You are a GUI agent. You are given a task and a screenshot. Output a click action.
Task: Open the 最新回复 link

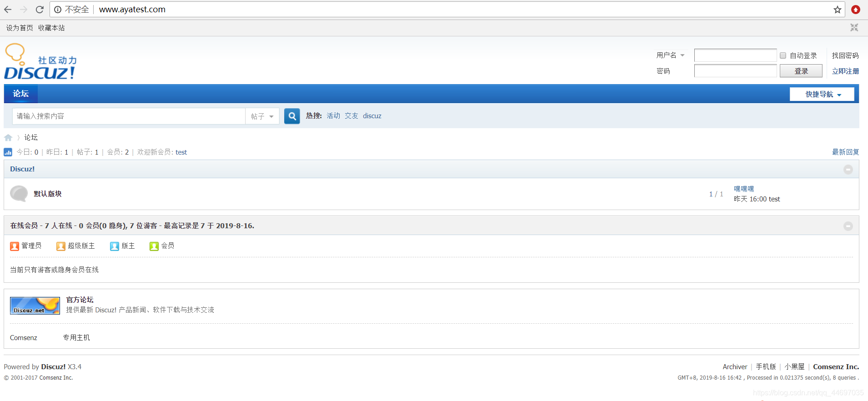[845, 152]
